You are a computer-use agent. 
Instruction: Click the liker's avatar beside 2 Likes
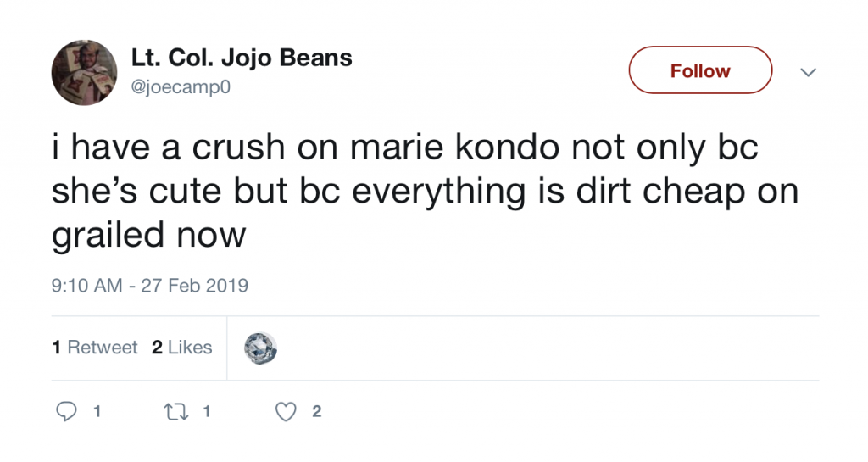[x=260, y=348]
